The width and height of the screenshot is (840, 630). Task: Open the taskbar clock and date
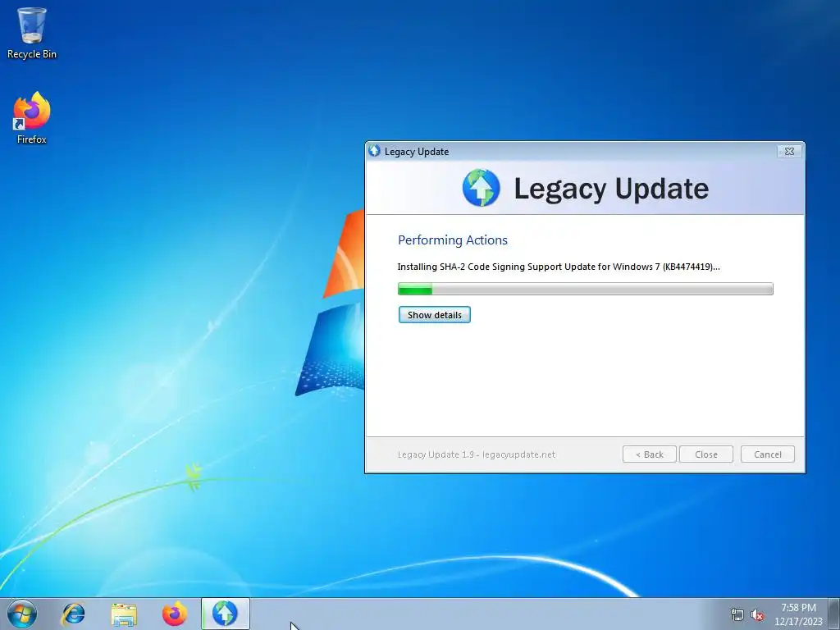(x=798, y=614)
